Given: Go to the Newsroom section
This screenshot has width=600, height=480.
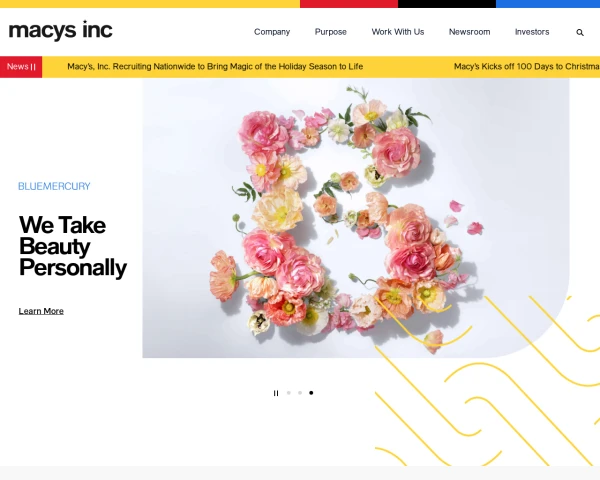Looking at the screenshot, I should pyautogui.click(x=469, y=32).
